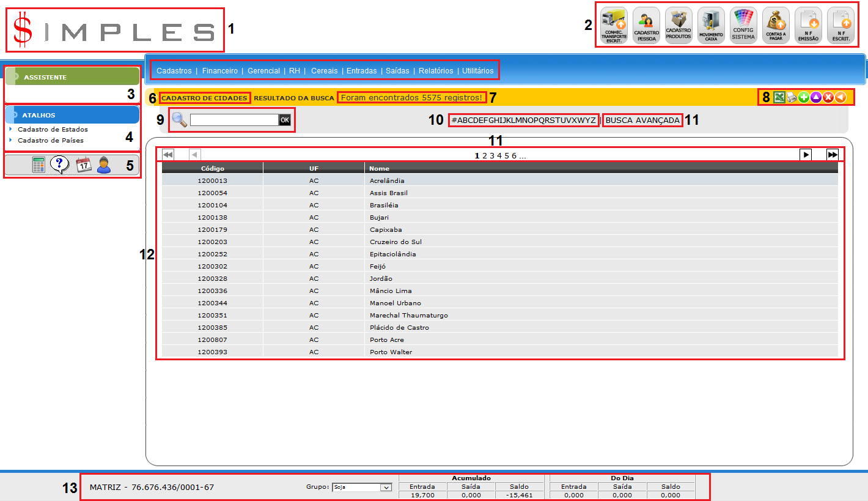Open Cadastro Pessoa shortcut icon
This screenshot has width=868, height=501.
(x=646, y=26)
